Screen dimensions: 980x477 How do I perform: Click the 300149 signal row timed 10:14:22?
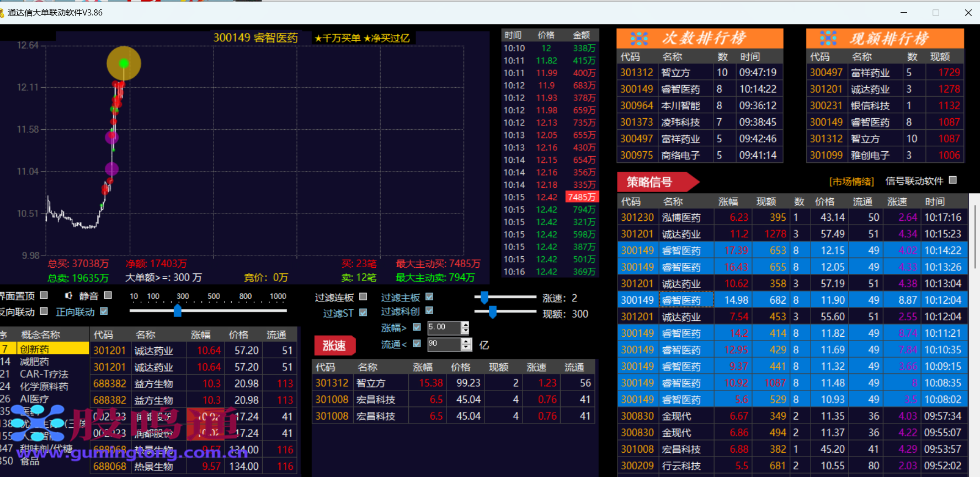[792, 251]
